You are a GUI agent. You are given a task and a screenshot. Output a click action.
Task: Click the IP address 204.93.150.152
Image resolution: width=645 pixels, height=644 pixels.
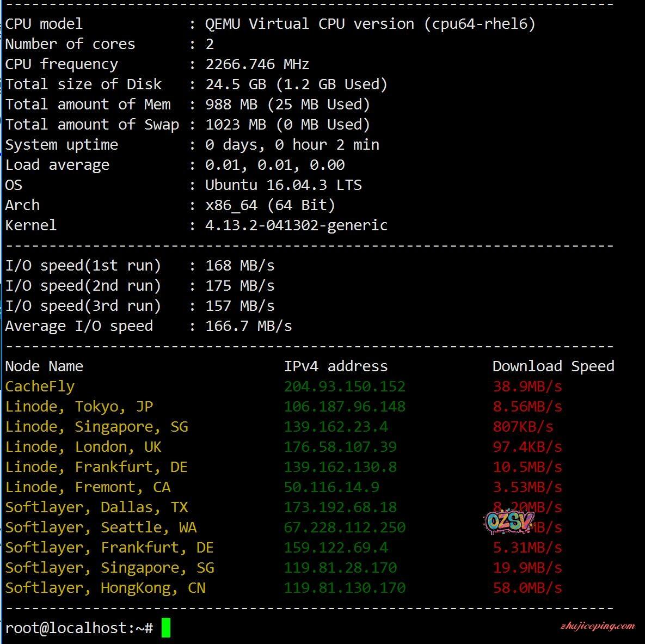pyautogui.click(x=345, y=387)
